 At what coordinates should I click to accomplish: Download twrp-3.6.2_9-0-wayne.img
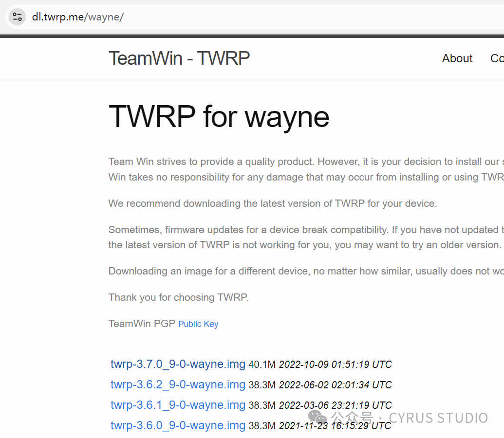178,384
